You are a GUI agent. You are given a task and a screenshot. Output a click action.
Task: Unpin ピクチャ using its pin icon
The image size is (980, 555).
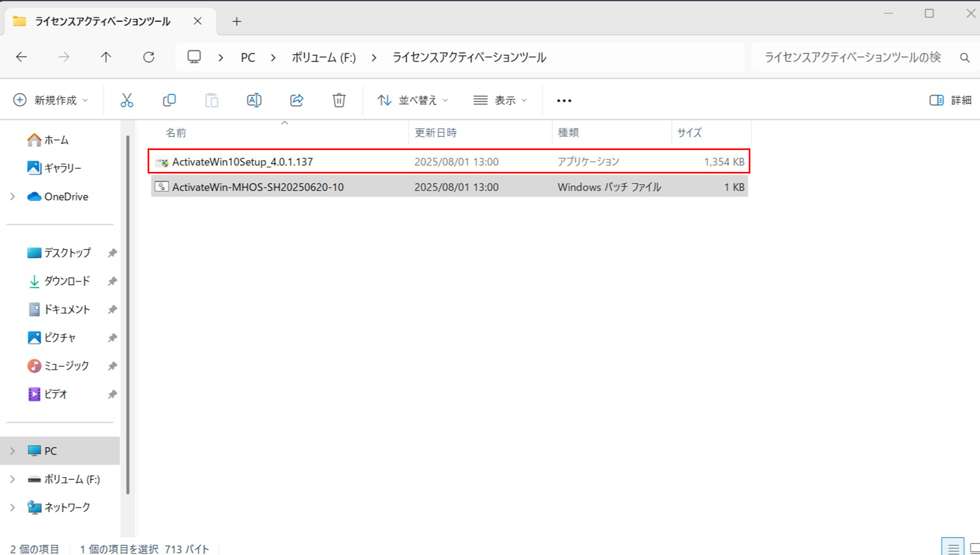click(x=112, y=337)
